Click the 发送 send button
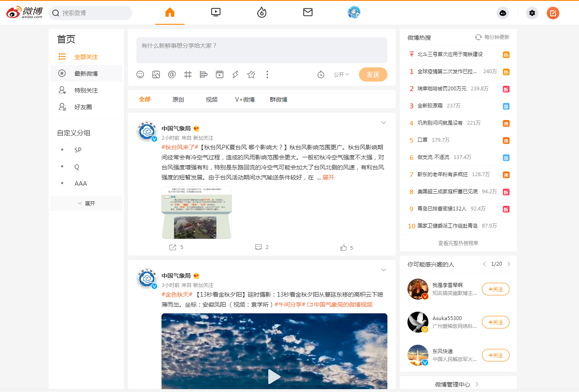The image size is (579, 392). pos(373,74)
